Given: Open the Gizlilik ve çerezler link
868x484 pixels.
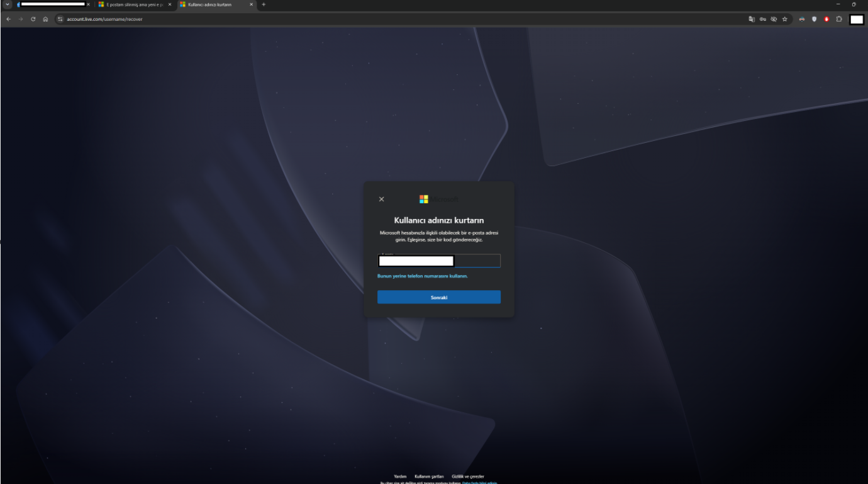Looking at the screenshot, I should 468,476.
